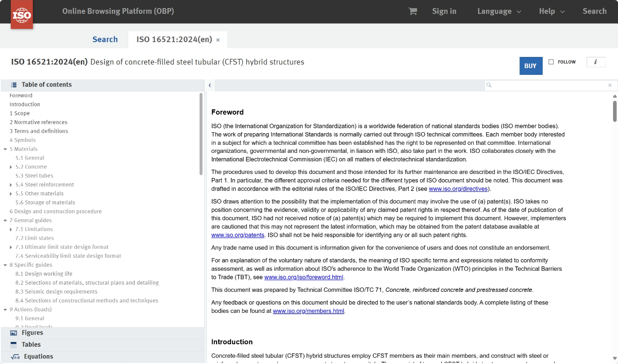Screen dimensions: 618x364
Task: Switch to the Search tab
Action: 105,39
